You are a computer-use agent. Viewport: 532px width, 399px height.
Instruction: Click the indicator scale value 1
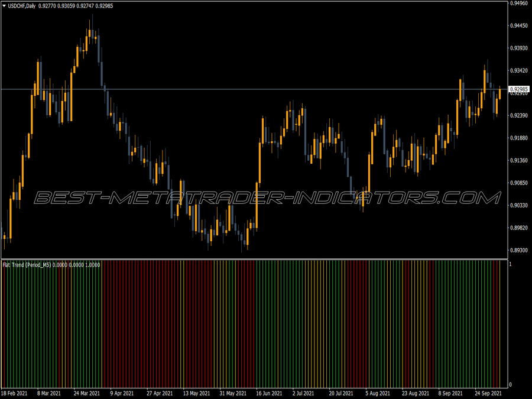tap(510, 264)
